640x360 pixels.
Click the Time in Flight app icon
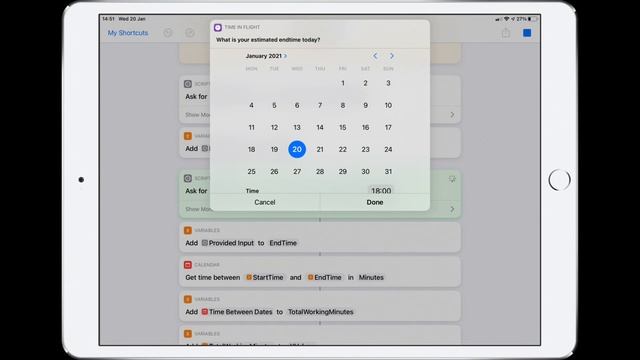[x=218, y=27]
